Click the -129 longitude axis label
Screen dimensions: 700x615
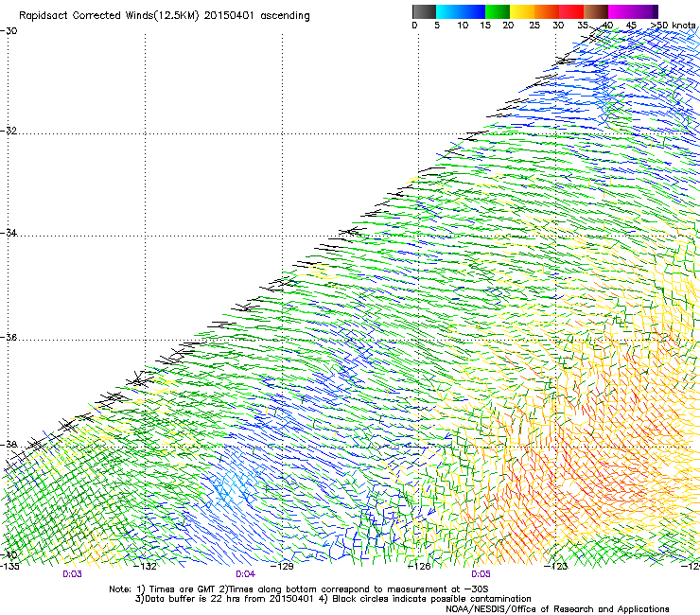283,567
